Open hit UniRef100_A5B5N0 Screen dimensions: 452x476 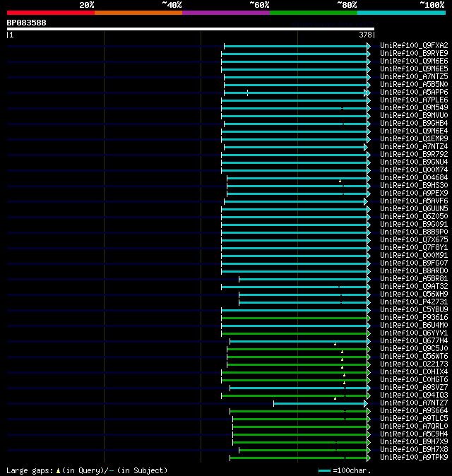pyautogui.click(x=414, y=84)
